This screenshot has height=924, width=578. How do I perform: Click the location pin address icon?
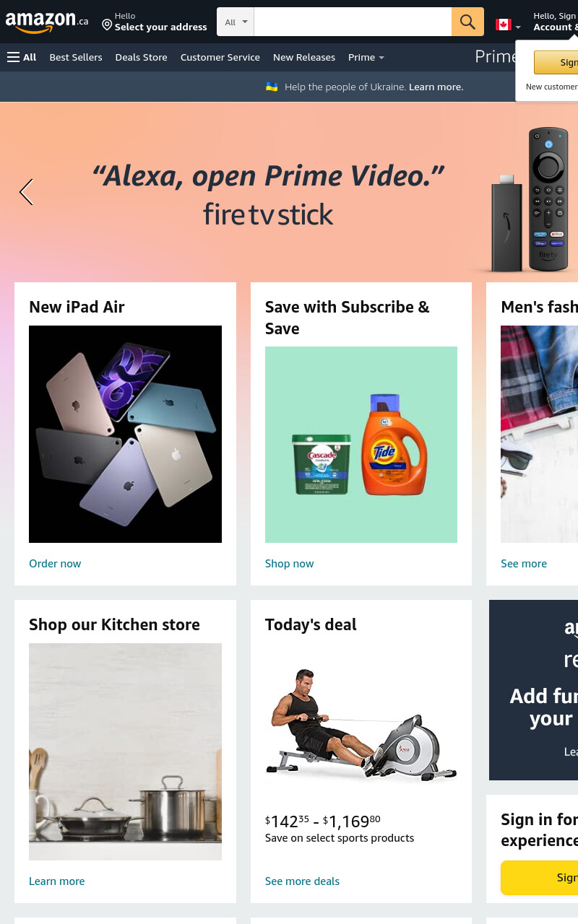(x=107, y=25)
